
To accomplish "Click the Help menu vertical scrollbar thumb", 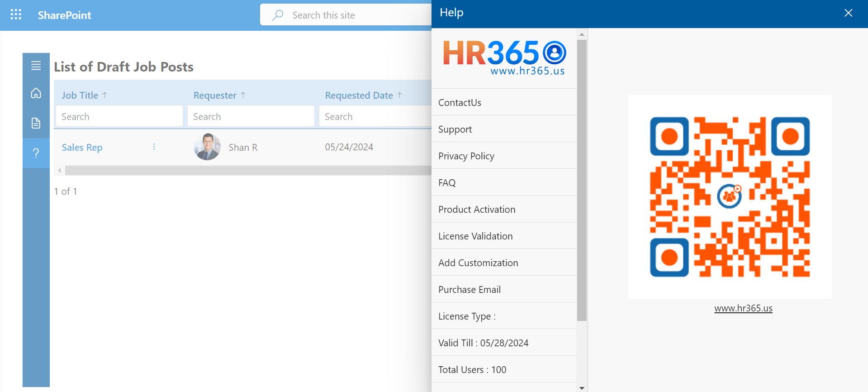I will click(582, 180).
